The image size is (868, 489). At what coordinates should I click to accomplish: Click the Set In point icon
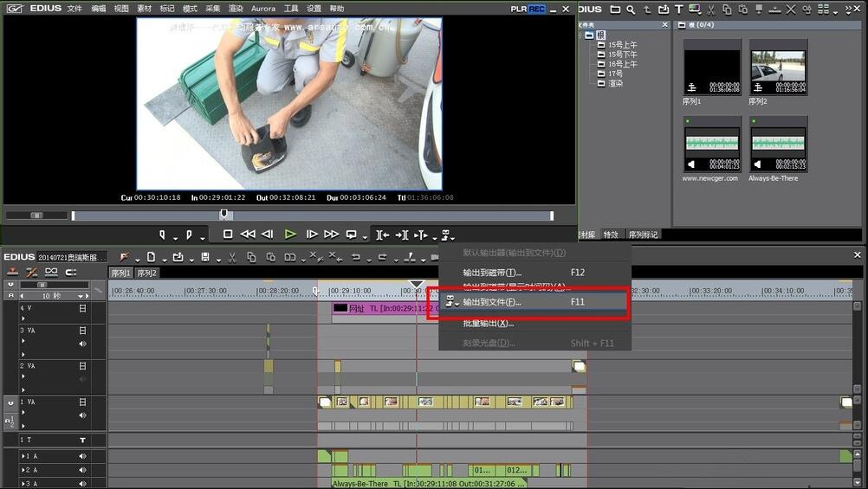click(x=162, y=235)
